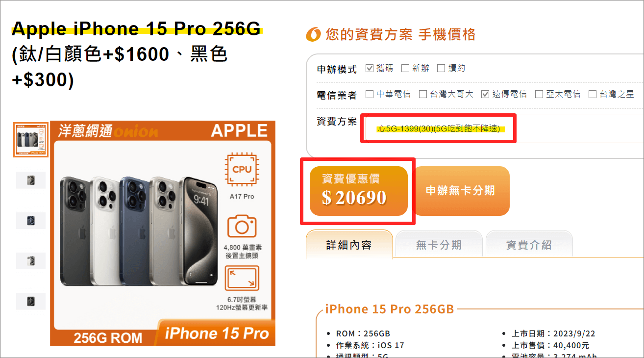
Task: Open the 資費方案 plan dropdown
Action: click(504, 128)
